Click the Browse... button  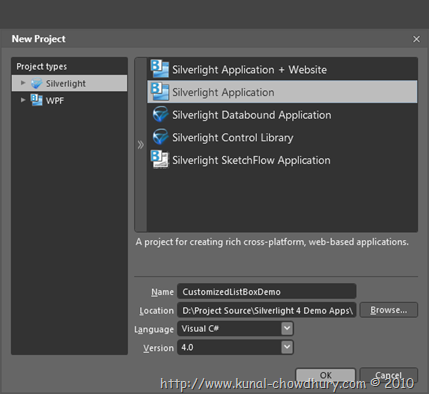(389, 310)
